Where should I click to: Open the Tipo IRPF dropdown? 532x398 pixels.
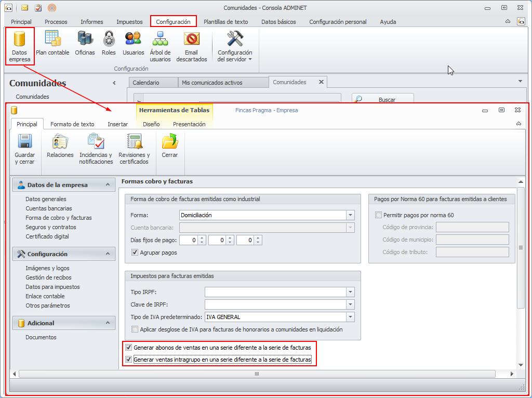pyautogui.click(x=351, y=292)
